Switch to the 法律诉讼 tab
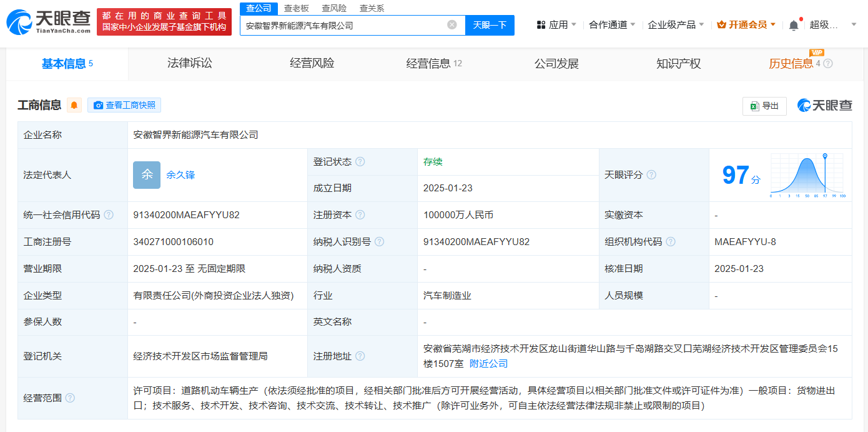This screenshot has width=868, height=432. [190, 63]
